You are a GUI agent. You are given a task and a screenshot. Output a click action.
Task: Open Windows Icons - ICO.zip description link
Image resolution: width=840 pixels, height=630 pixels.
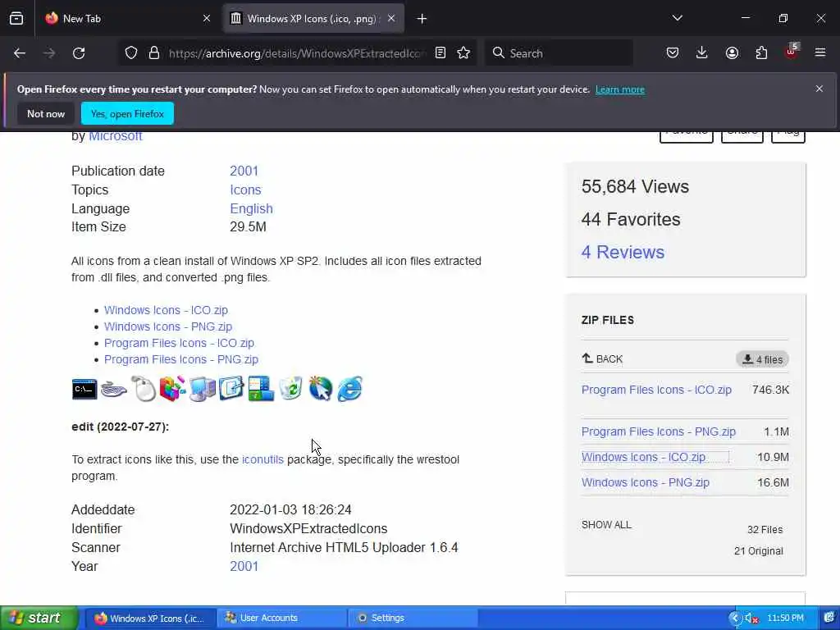pyautogui.click(x=166, y=310)
